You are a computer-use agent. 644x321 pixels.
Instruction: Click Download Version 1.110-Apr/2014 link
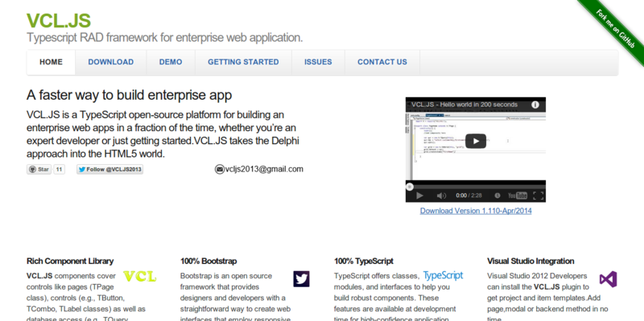coord(476,211)
